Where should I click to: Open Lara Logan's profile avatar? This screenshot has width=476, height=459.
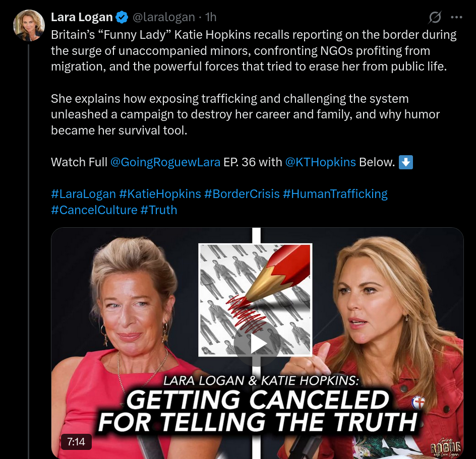pyautogui.click(x=29, y=26)
